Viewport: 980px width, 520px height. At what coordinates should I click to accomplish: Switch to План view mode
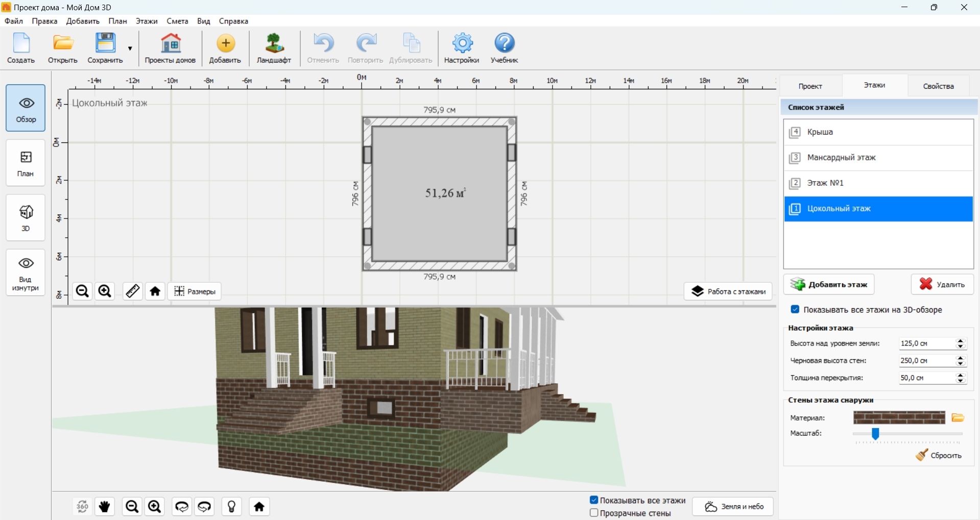26,163
